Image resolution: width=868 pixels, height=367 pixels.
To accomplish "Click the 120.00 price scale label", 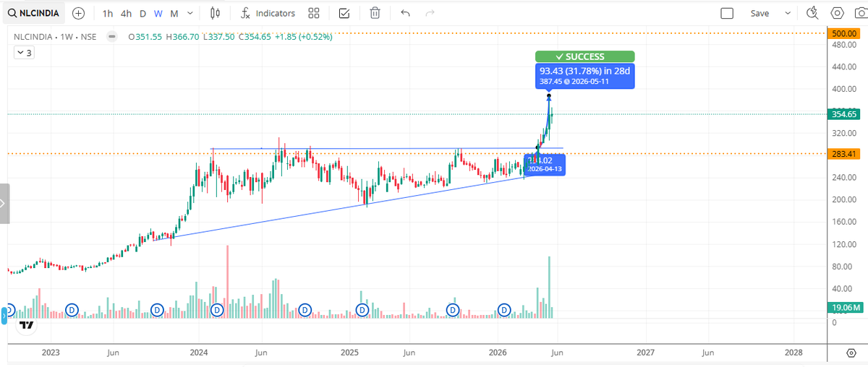I will (x=844, y=244).
